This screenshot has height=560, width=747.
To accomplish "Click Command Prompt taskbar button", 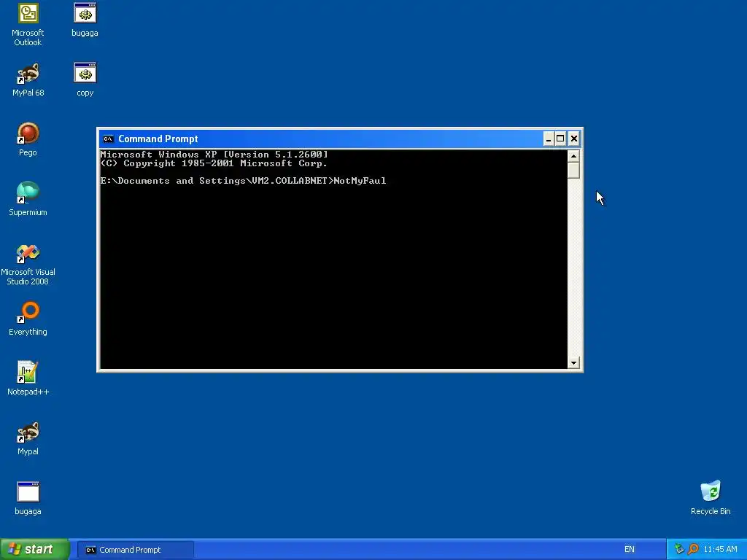I will 135,550.
